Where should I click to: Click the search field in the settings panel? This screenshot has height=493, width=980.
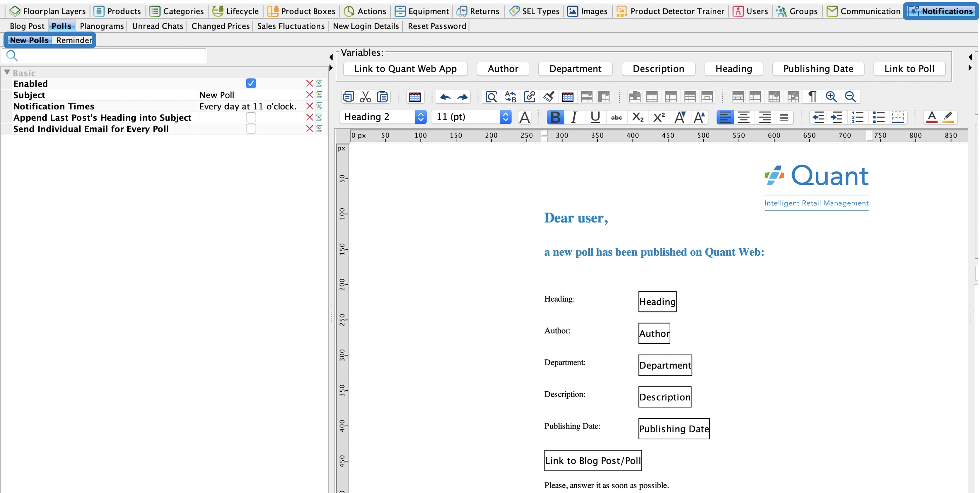tap(105, 56)
